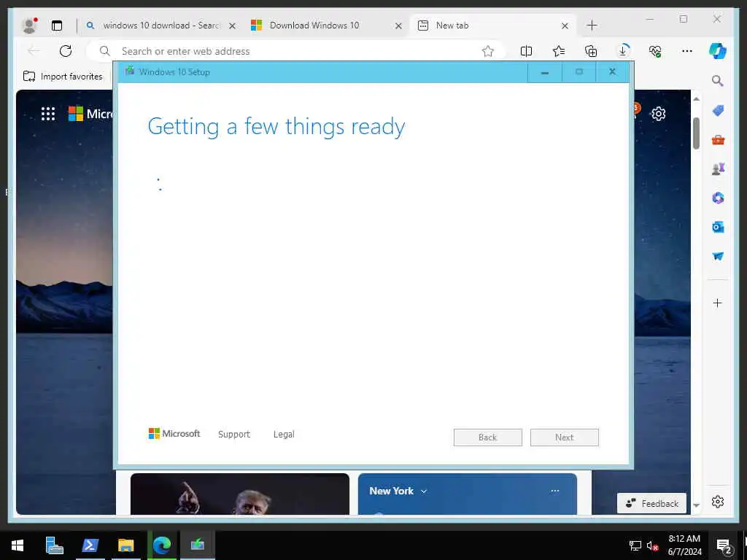Open sidebar Drop paper-plane icon
Viewport: 747px width, 560px height.
(x=718, y=256)
